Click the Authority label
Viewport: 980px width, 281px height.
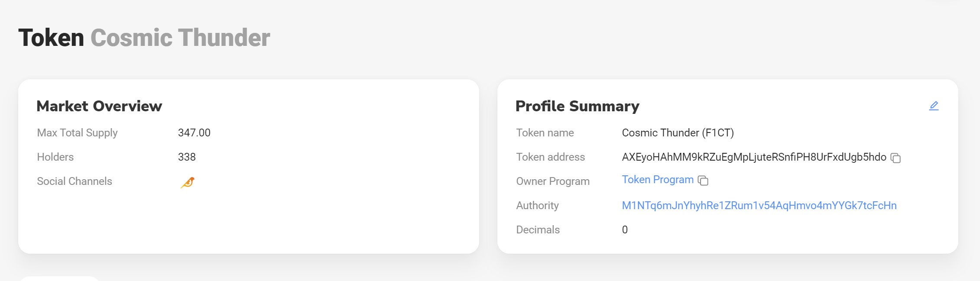click(537, 206)
